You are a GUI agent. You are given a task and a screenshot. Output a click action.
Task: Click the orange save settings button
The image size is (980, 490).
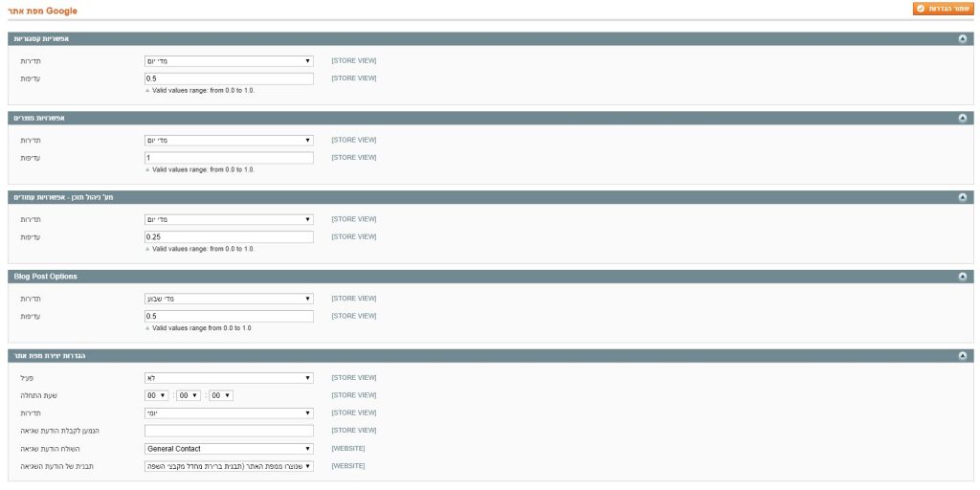pos(941,9)
